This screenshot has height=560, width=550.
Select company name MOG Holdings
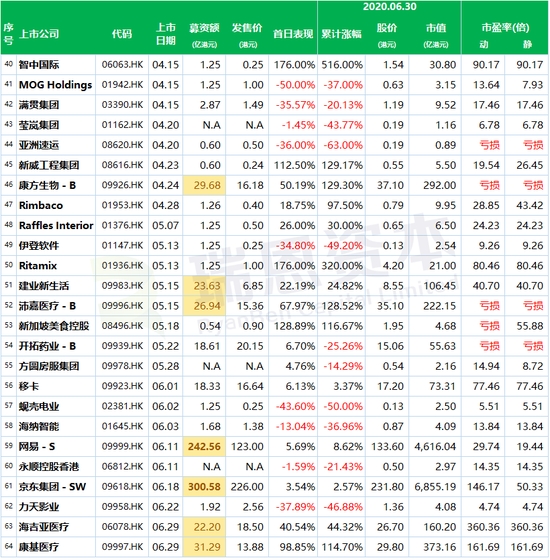55,85
